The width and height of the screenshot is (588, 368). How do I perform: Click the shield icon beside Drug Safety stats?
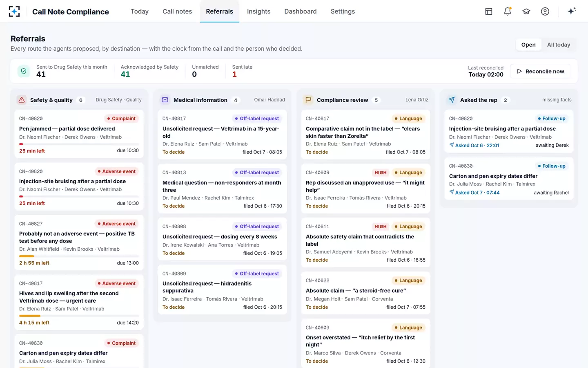(24, 71)
